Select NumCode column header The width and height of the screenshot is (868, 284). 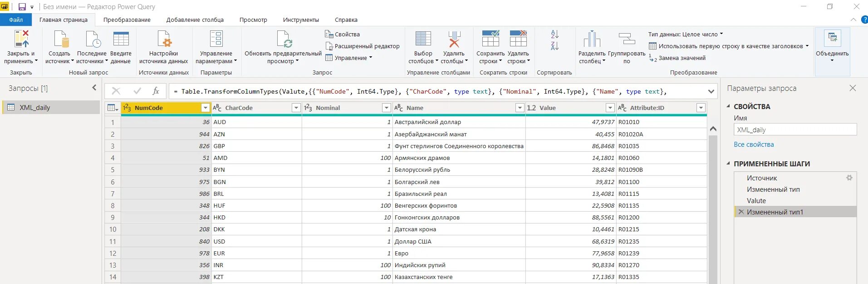point(166,108)
